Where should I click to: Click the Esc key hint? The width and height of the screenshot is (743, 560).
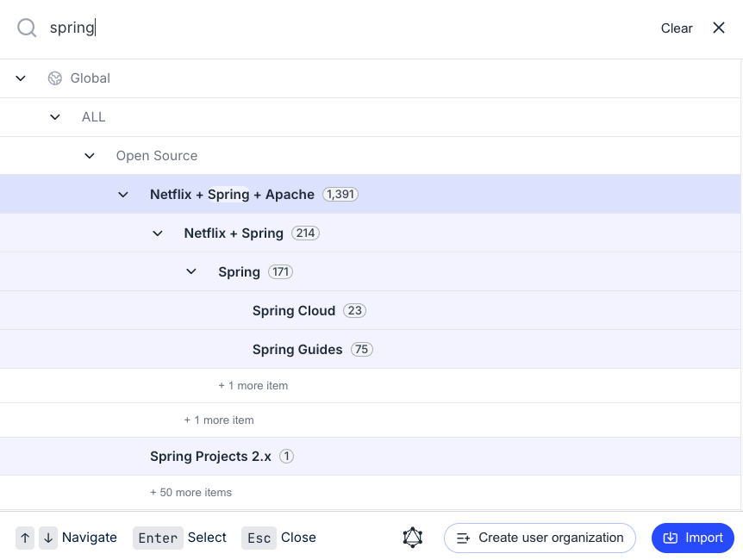(259, 538)
